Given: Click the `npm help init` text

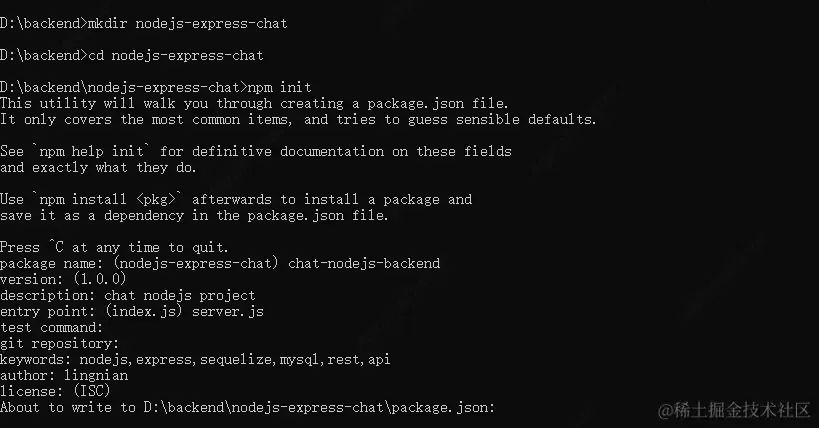Looking at the screenshot, I should click(x=91, y=152).
